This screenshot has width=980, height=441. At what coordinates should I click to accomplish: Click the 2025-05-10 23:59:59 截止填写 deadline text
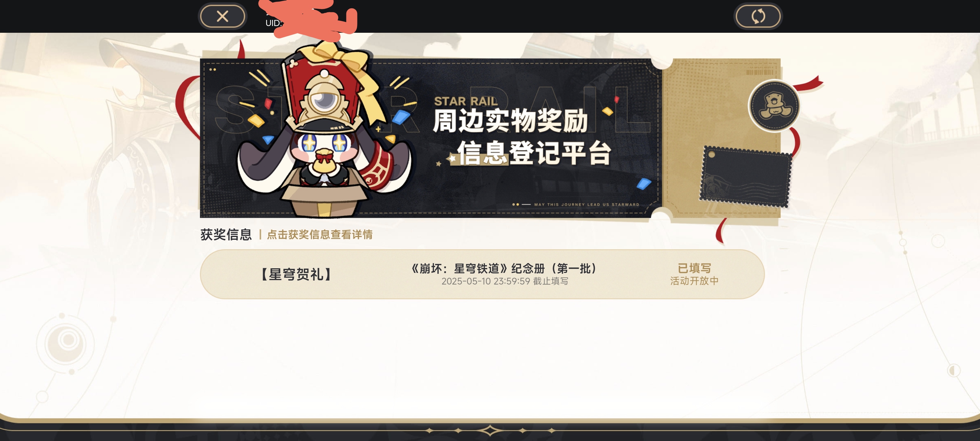(x=505, y=281)
